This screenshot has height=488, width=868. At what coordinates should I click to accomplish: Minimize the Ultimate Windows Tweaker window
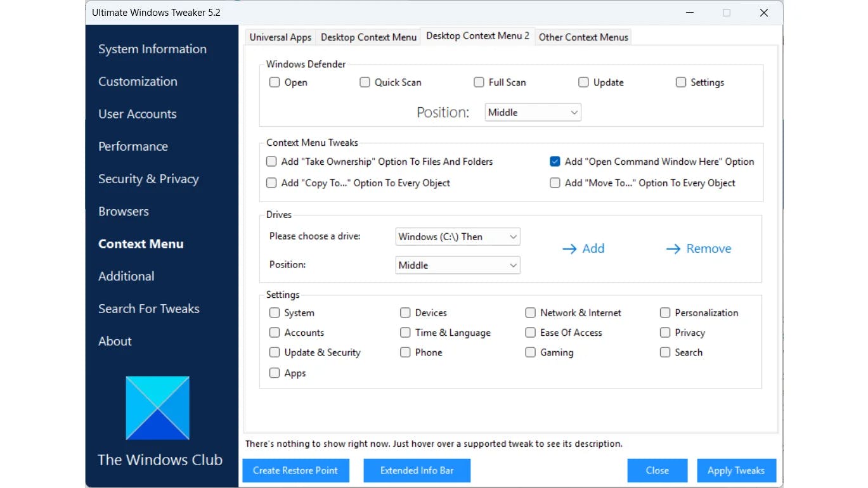pos(689,13)
